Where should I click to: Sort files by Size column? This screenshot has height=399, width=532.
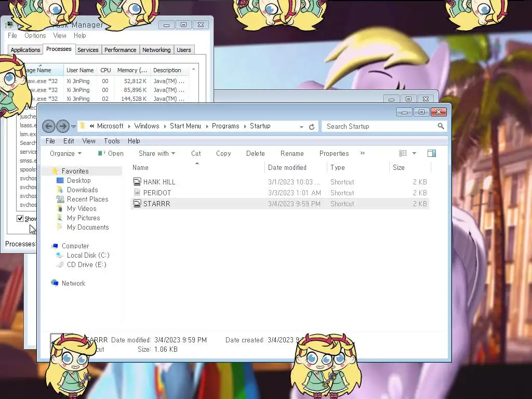(x=410, y=168)
